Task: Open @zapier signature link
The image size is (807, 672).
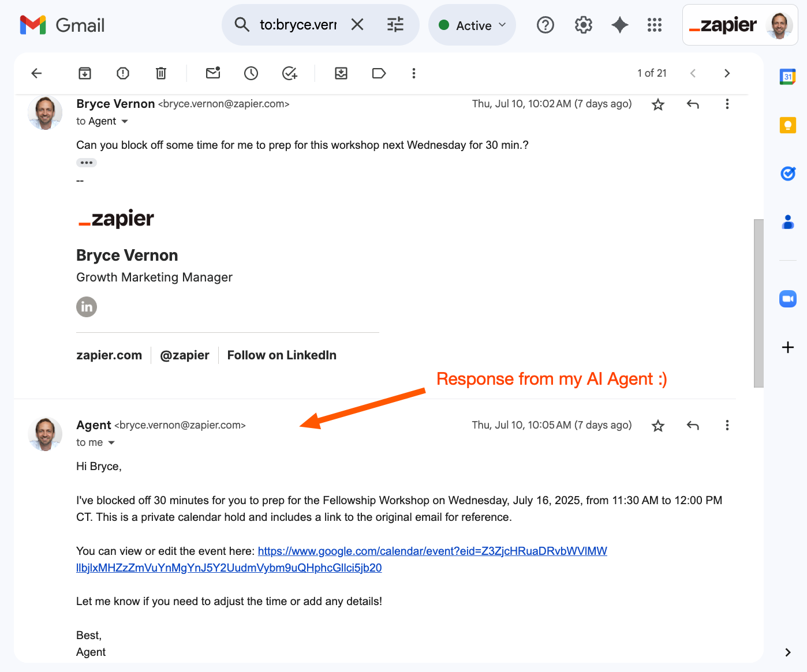Action: (185, 355)
